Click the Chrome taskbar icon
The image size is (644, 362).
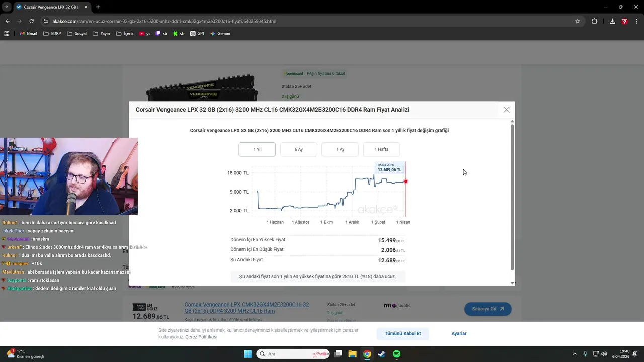pos(367,354)
